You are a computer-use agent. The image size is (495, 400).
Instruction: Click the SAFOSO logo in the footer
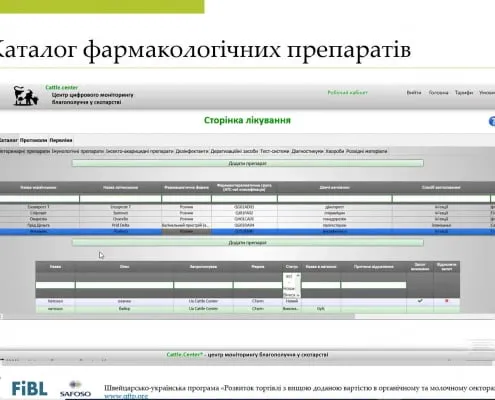click(75, 389)
